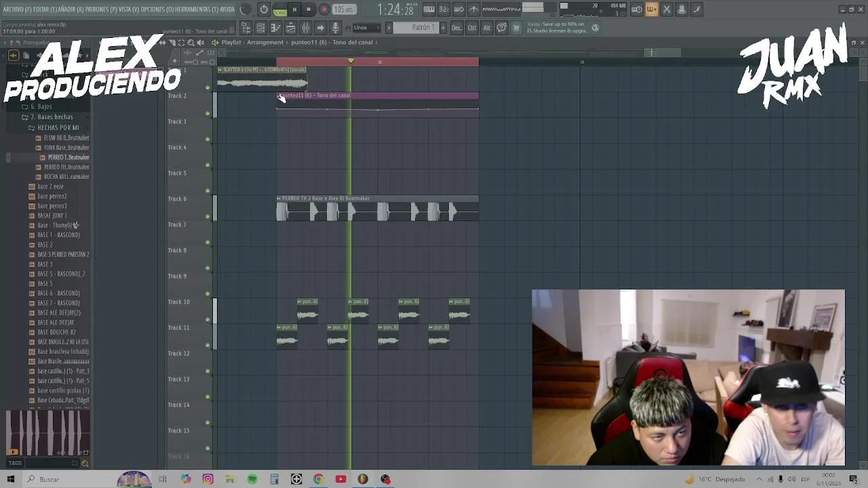
Task: Expand the 6. Bajos folder
Action: coord(39,107)
